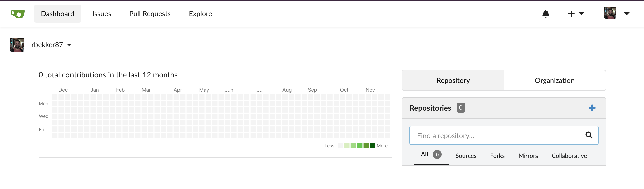Click the Gitea teacup logo
The height and width of the screenshot is (189, 644).
(18, 14)
